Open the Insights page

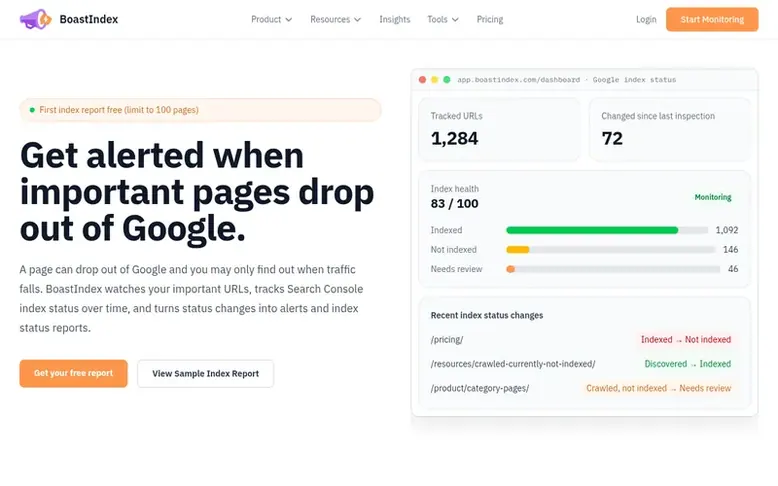click(394, 19)
